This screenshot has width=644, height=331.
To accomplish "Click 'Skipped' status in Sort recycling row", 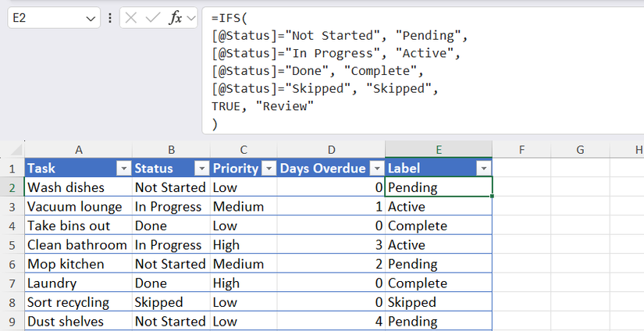I will pos(171,302).
